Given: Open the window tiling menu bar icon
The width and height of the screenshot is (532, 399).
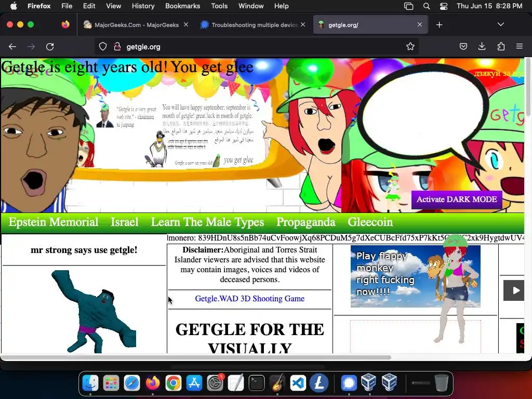Looking at the screenshot, I should 408,6.
